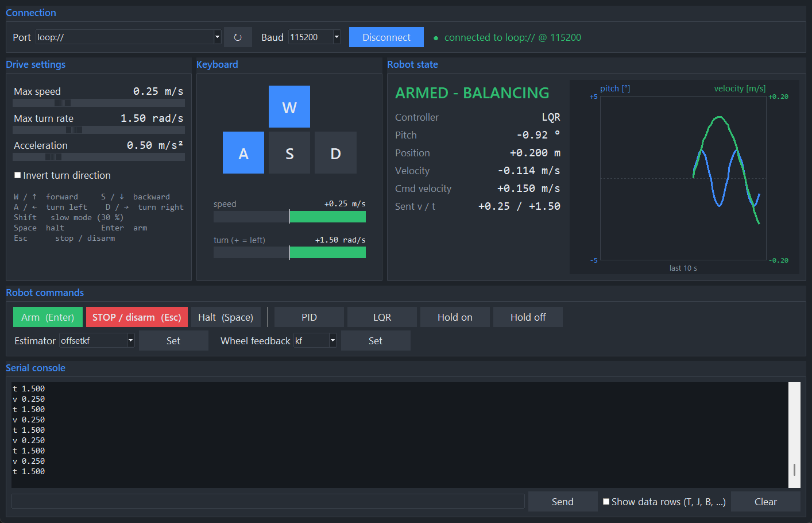This screenshot has height=523, width=812.
Task: Click the Controller value LQR
Action: (x=551, y=117)
